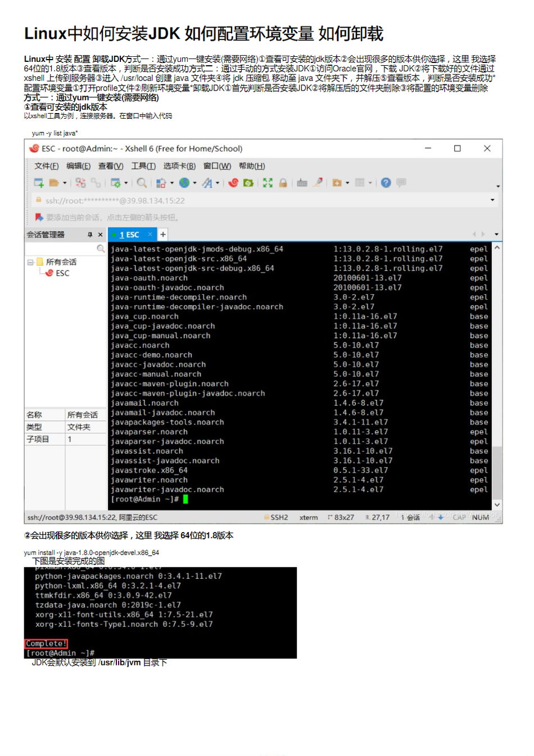Click the magnifier Find icon in toolbar
534x756 pixels.
[x=142, y=183]
